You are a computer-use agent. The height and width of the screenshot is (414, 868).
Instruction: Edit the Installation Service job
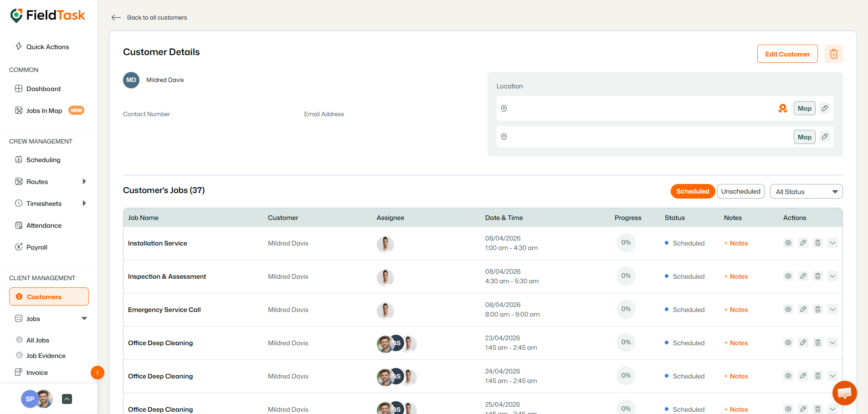[x=803, y=243]
